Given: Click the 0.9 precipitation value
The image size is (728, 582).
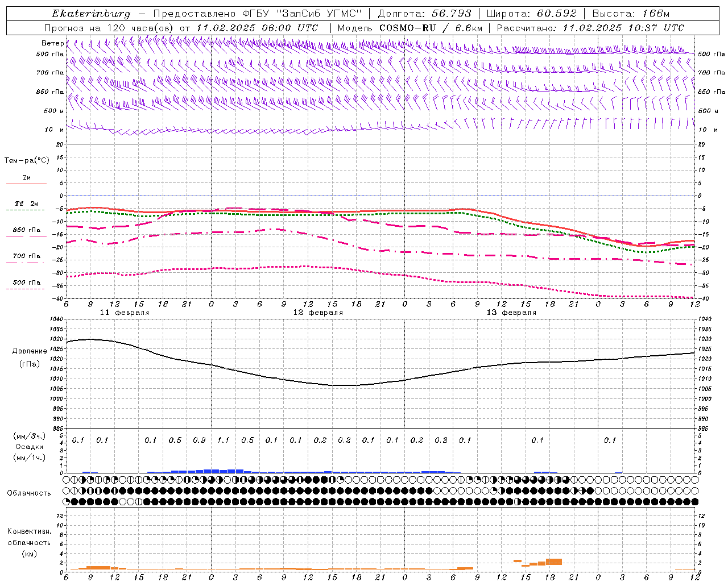Looking at the screenshot, I should tap(199, 440).
